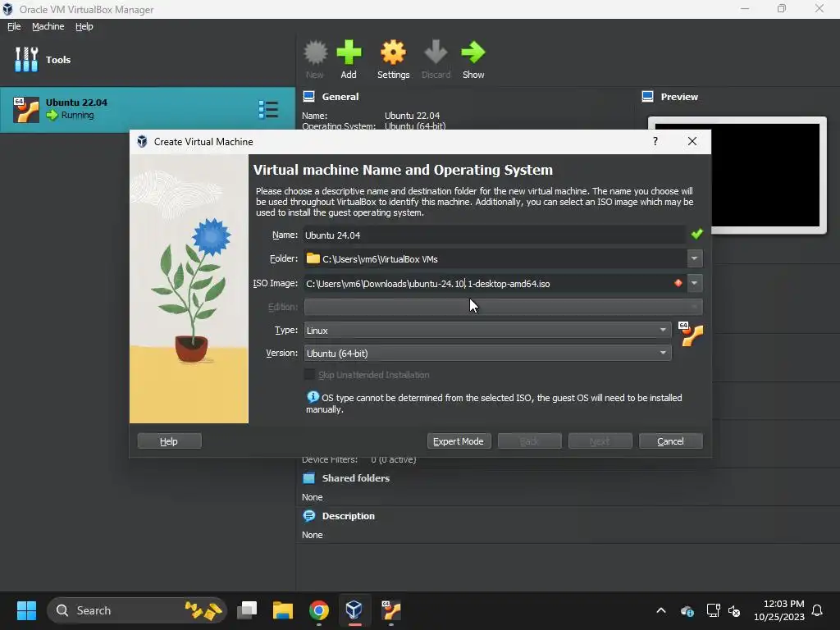Screen dimensions: 840x630
Task: Click the New machine toolbar icon
Action: (x=315, y=52)
